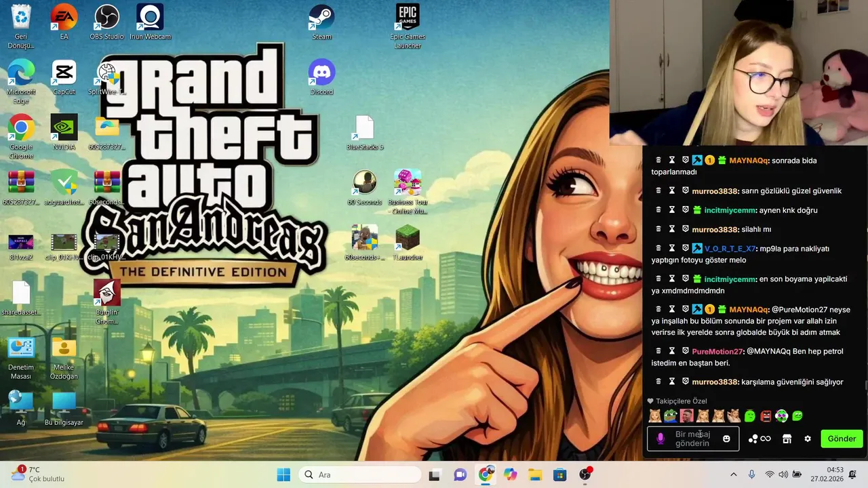Open OBS Studio from the taskbar

[x=585, y=474]
